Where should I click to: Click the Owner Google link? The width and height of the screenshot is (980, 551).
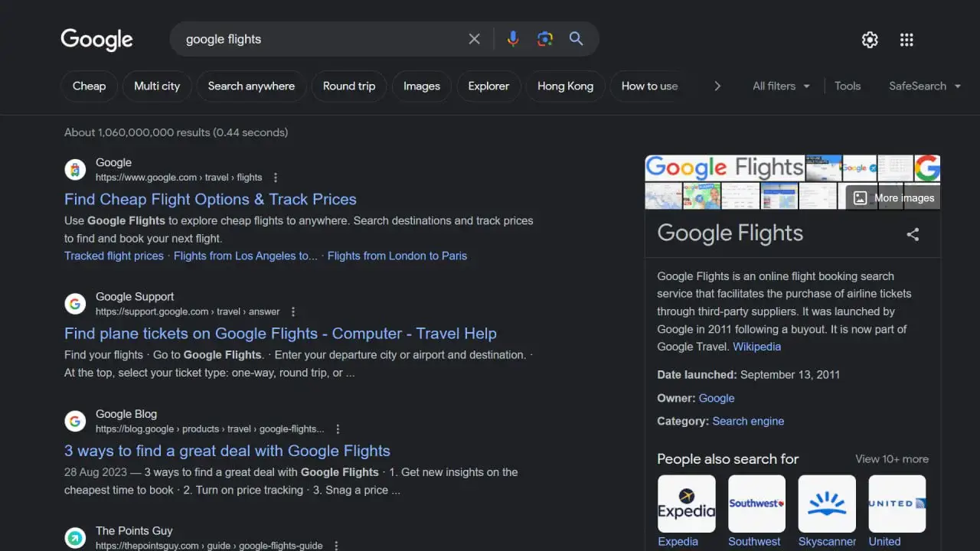[717, 398]
